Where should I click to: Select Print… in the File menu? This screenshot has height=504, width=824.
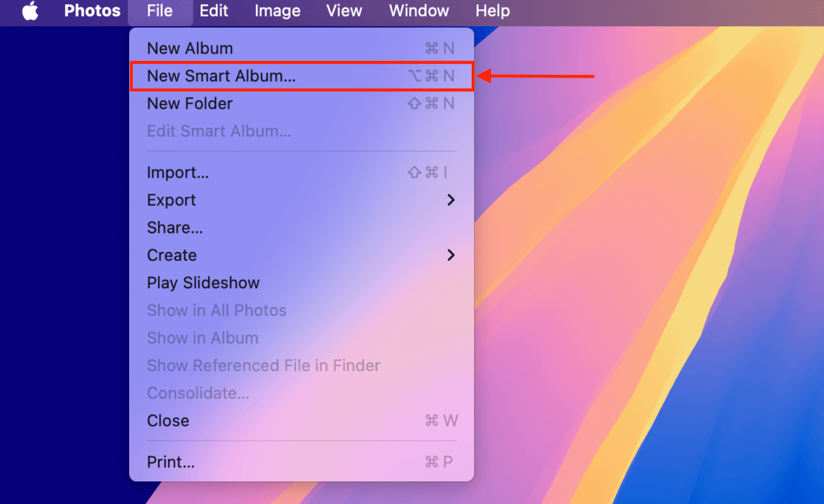171,462
